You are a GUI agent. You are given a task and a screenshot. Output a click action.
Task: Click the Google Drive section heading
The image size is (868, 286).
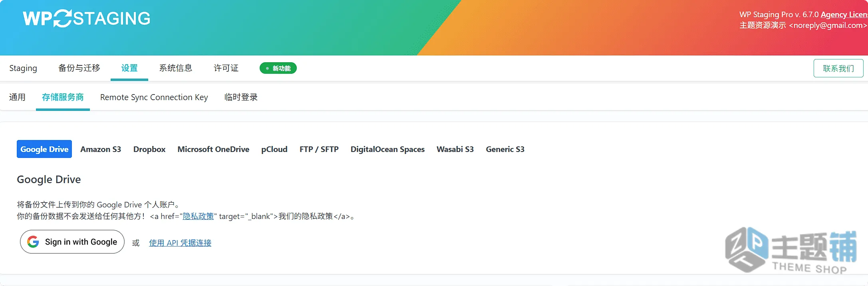(49, 179)
